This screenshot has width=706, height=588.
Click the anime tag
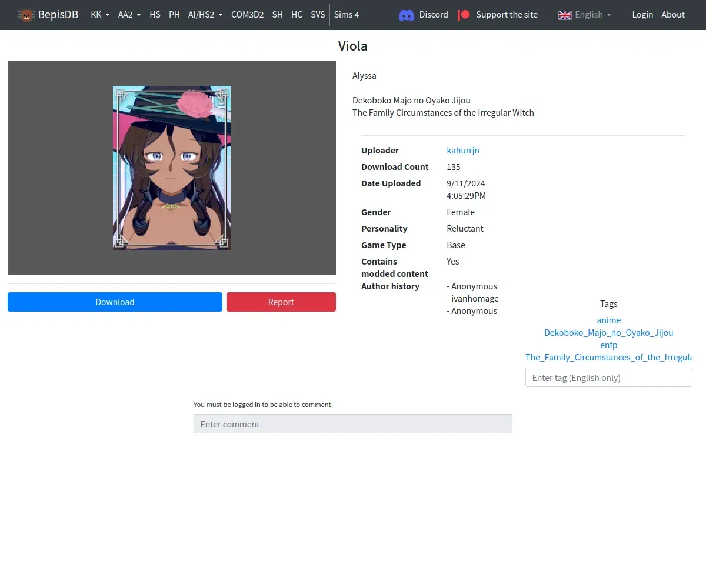tap(609, 320)
